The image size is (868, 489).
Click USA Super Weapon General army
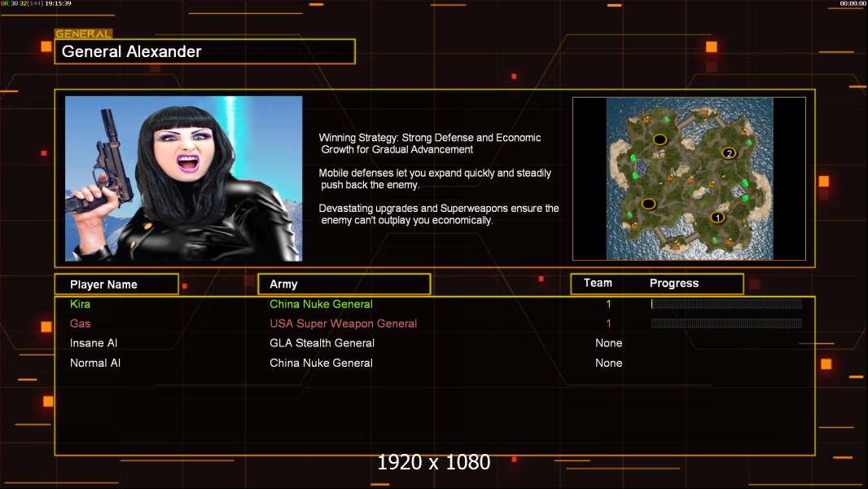(344, 324)
